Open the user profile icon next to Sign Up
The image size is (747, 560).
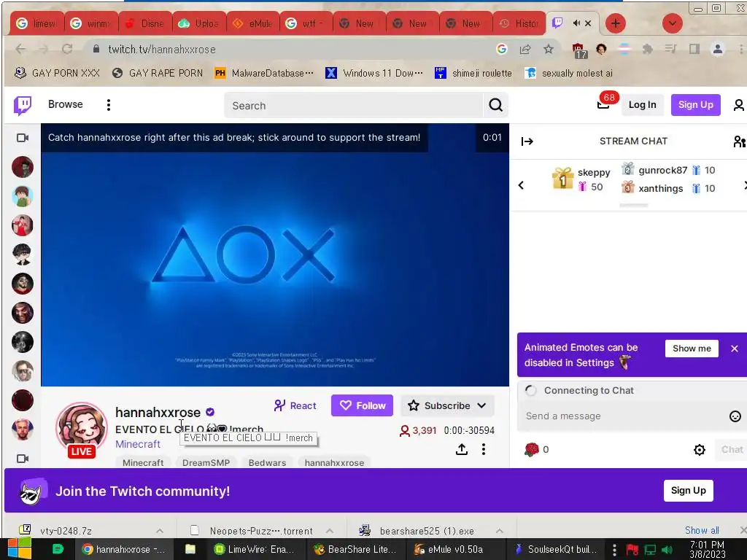(x=738, y=105)
